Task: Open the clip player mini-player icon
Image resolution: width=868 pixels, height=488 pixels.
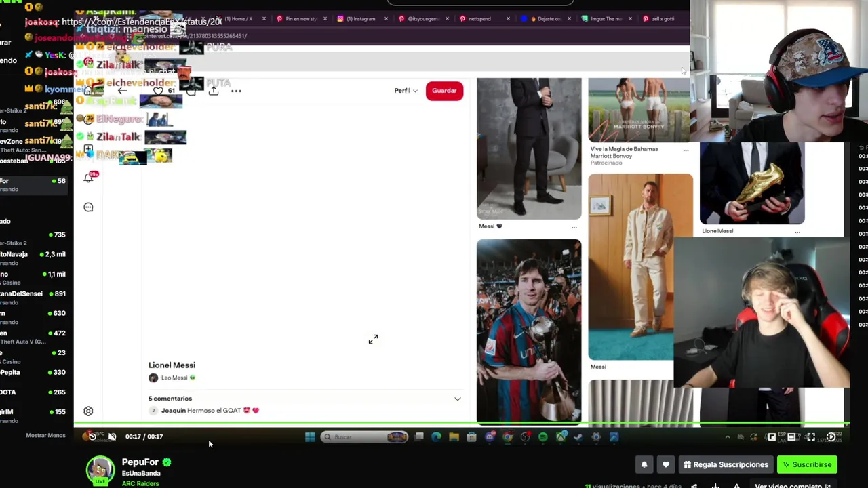Action: tap(772, 437)
